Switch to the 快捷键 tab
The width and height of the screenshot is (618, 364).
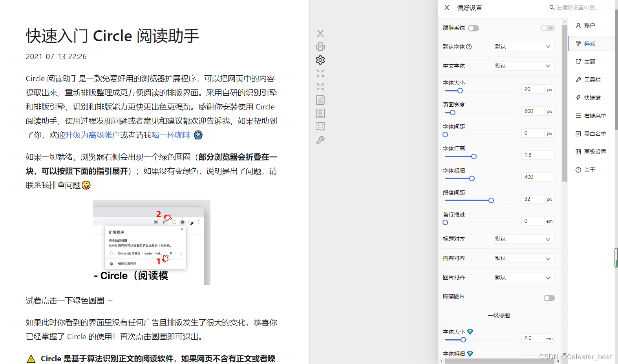point(591,98)
